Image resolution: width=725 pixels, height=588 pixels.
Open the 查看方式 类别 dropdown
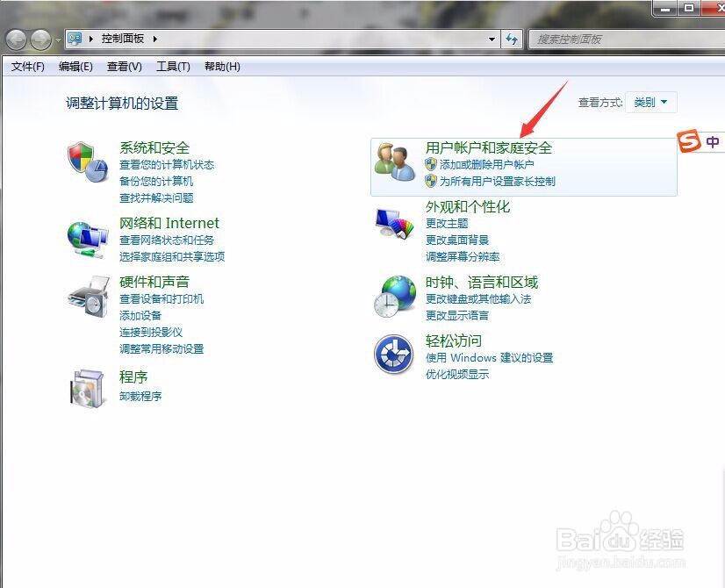tap(650, 102)
